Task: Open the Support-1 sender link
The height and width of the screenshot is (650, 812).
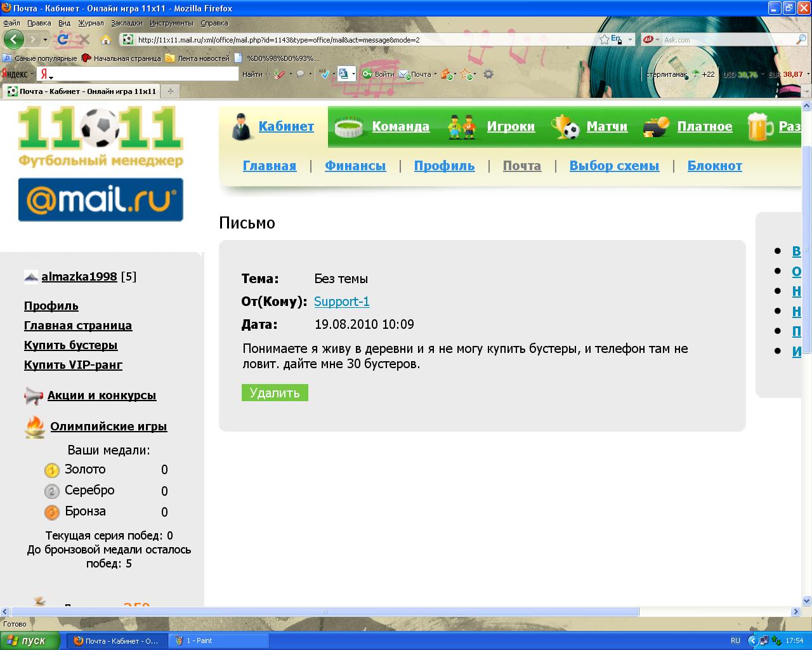Action: [341, 302]
